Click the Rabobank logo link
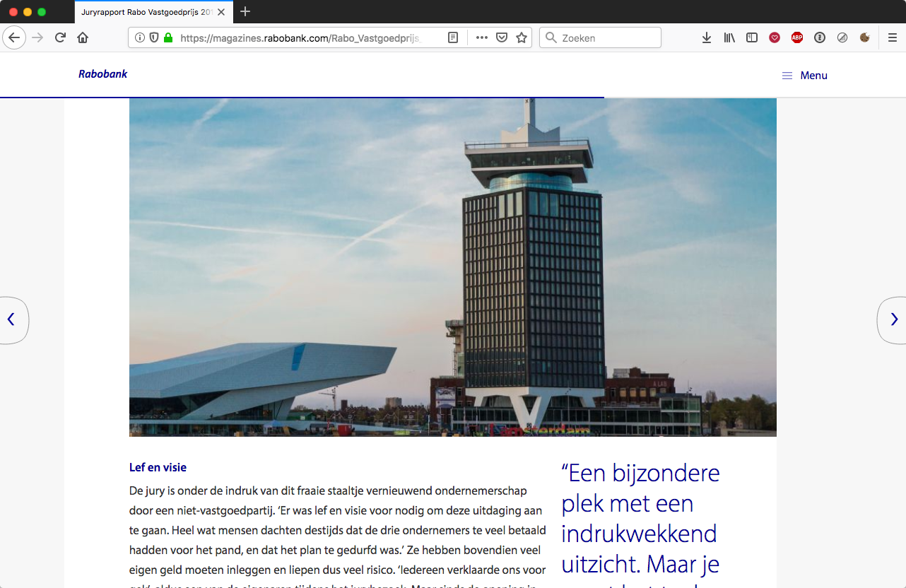The image size is (906, 588). click(102, 74)
